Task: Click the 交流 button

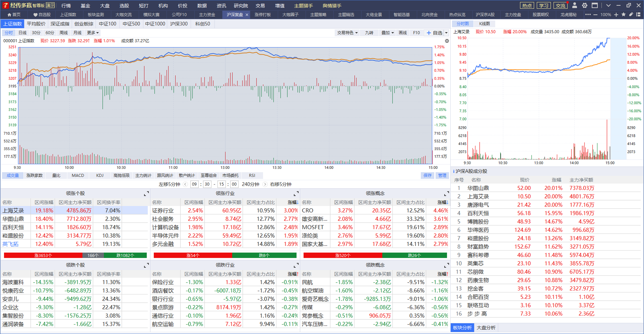Action: click(x=560, y=5)
